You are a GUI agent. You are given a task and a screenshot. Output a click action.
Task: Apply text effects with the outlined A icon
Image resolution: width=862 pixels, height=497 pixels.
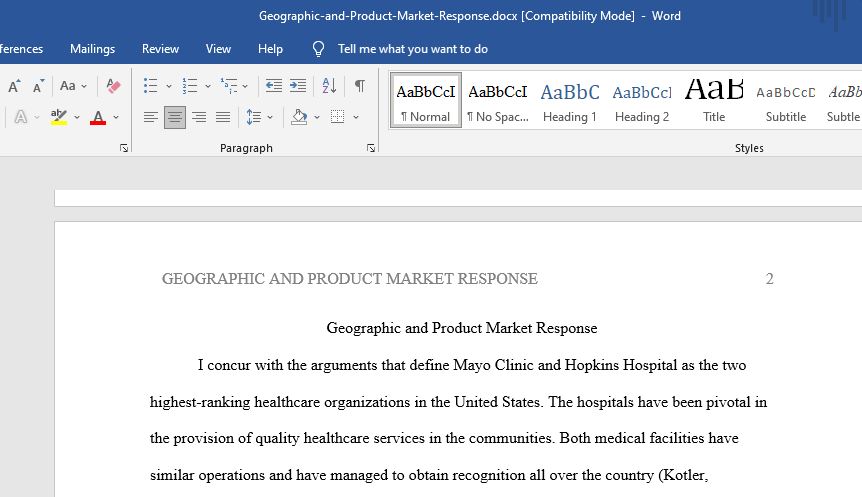coord(20,117)
